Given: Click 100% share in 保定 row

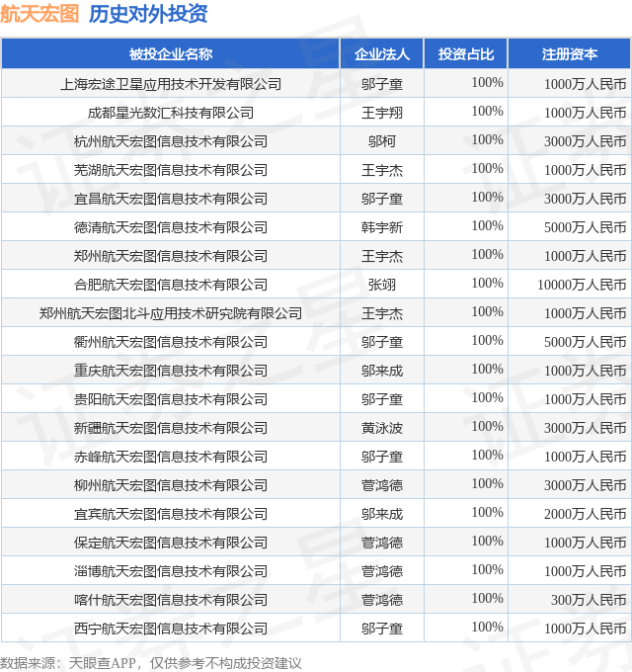Looking at the screenshot, I should tap(487, 541).
